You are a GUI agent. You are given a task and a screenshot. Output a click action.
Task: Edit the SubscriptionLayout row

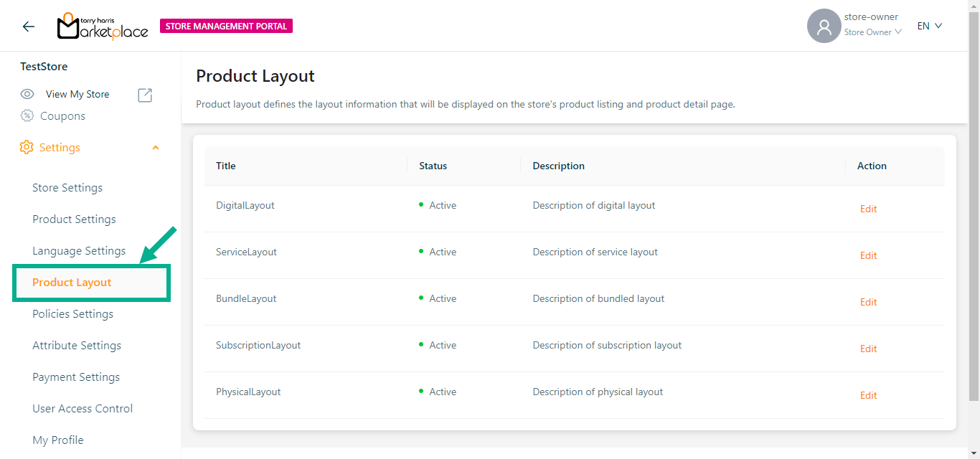868,349
